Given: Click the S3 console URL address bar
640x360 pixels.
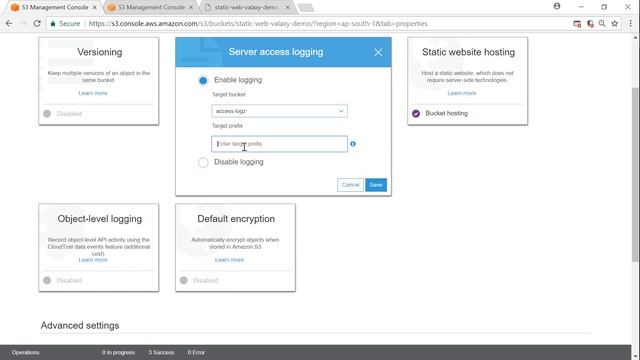Looking at the screenshot, I should point(258,24).
